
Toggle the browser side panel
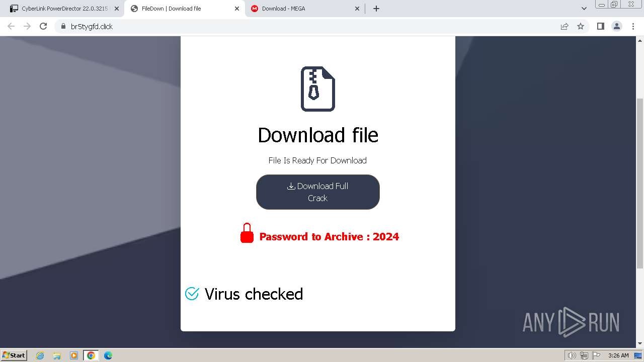pos(600,26)
